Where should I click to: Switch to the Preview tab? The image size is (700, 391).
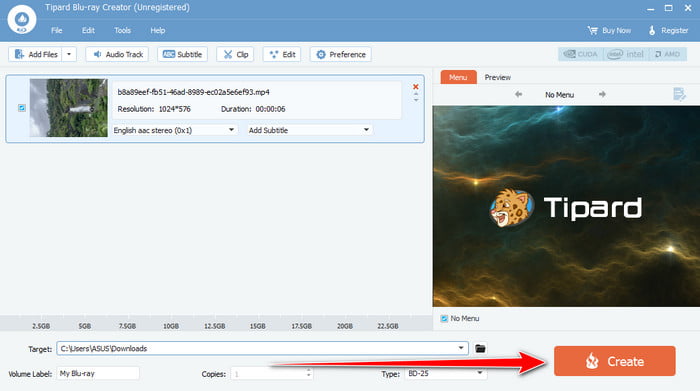pyautogui.click(x=497, y=77)
